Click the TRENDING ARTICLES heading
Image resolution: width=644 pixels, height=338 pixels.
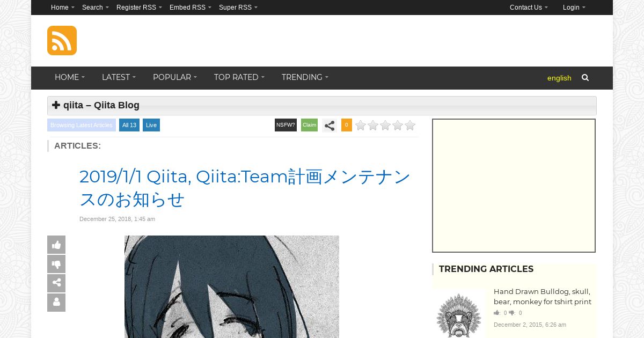click(486, 269)
